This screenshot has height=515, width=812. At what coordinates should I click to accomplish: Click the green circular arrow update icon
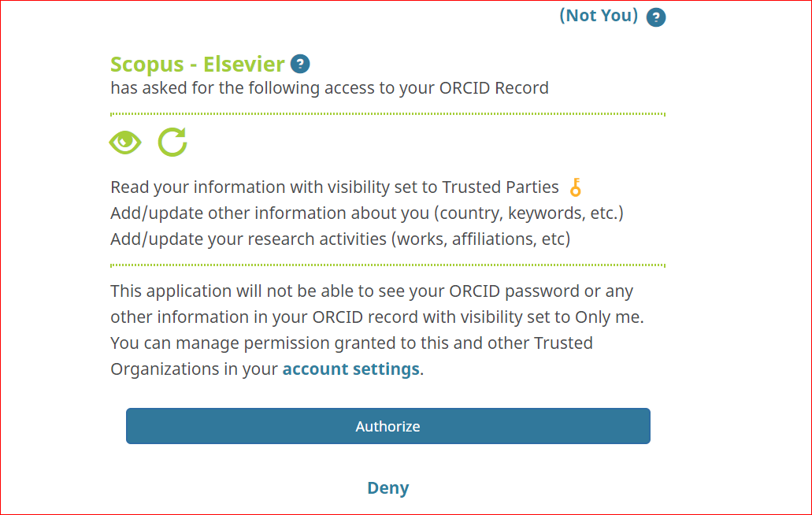pyautogui.click(x=172, y=143)
